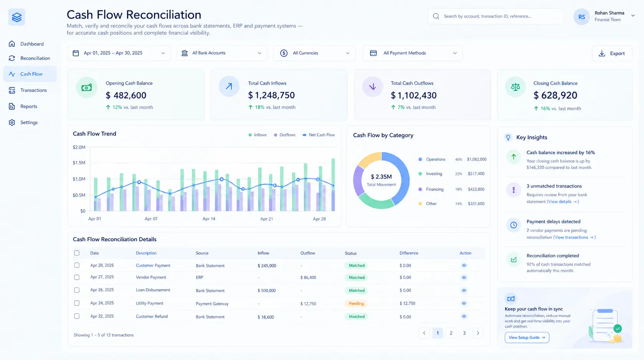The width and height of the screenshot is (644, 360).
Task: Check the Apr 28, 2025 row checkbox
Action: (77, 265)
